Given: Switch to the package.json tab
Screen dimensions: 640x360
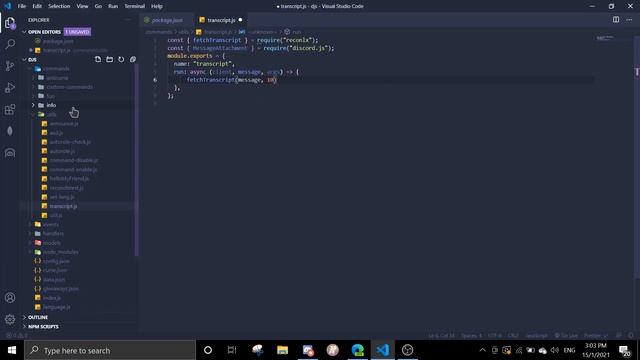Looking at the screenshot, I should click(167, 20).
